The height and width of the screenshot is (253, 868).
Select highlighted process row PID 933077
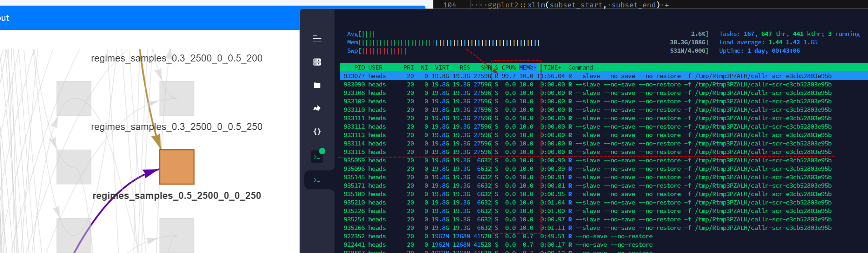(x=604, y=76)
